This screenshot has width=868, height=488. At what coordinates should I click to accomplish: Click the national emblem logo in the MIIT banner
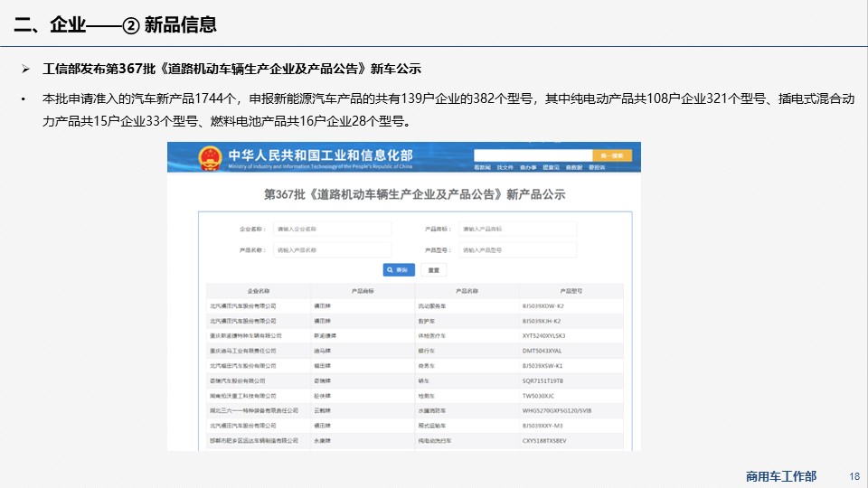pyautogui.click(x=210, y=158)
